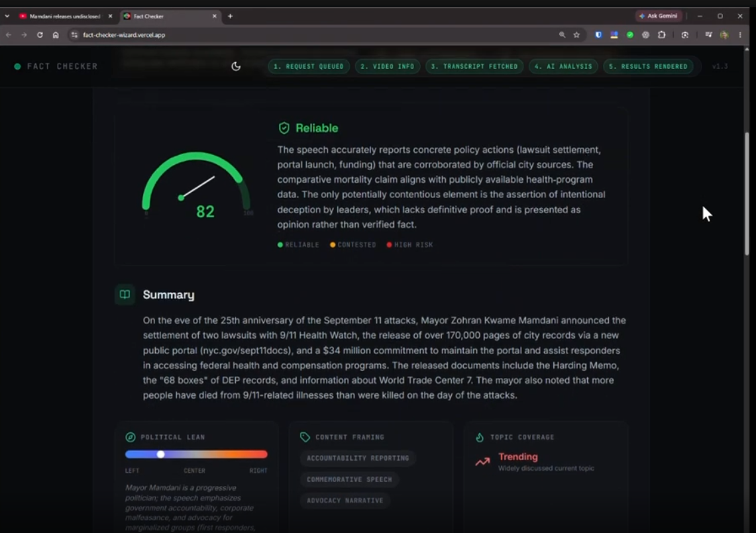Click the Content Framing tag icon
The height and width of the screenshot is (533, 756).
pos(305,437)
